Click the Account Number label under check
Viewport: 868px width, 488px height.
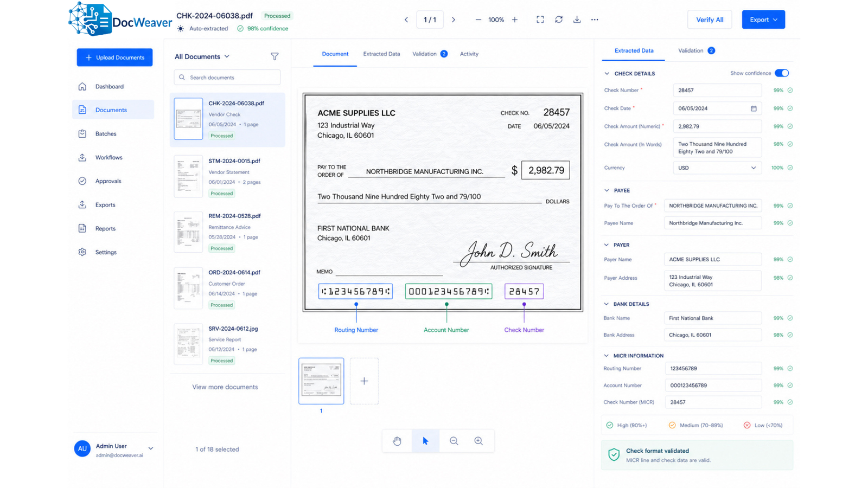tap(446, 330)
